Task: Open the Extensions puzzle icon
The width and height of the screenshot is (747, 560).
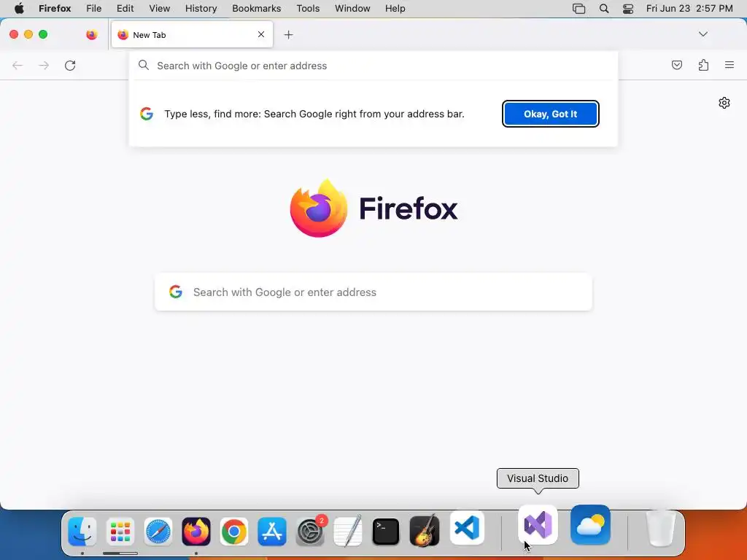Action: coord(703,65)
